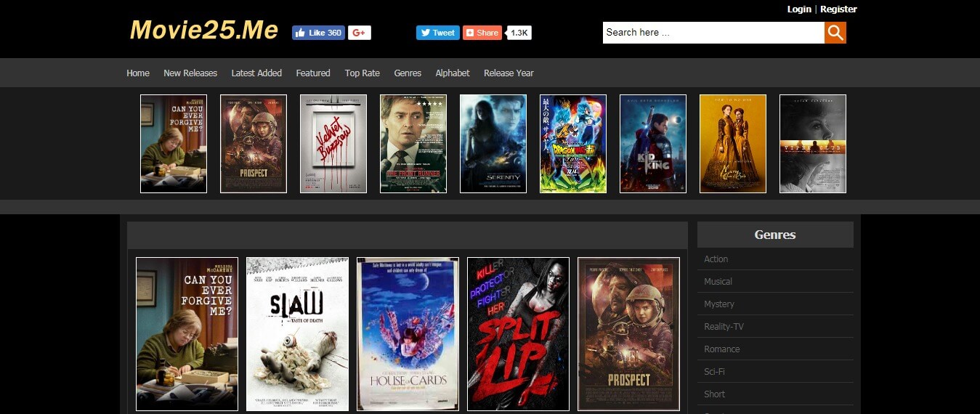Open the yellow two-queens carousel poster
This screenshot has height=414, width=980.
[733, 144]
